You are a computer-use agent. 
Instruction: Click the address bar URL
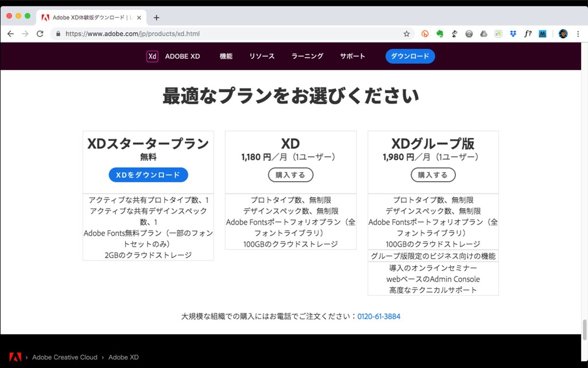133,34
